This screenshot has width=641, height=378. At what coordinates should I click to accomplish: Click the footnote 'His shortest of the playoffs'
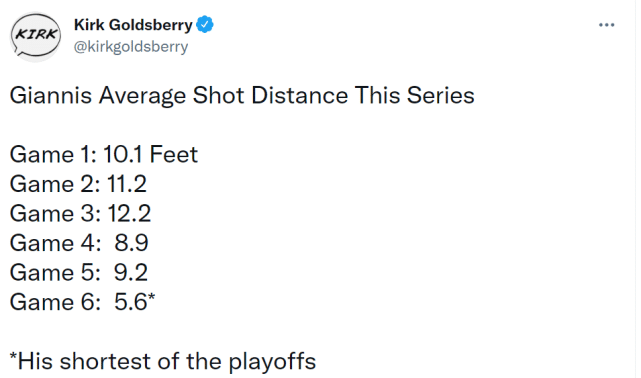point(167,361)
